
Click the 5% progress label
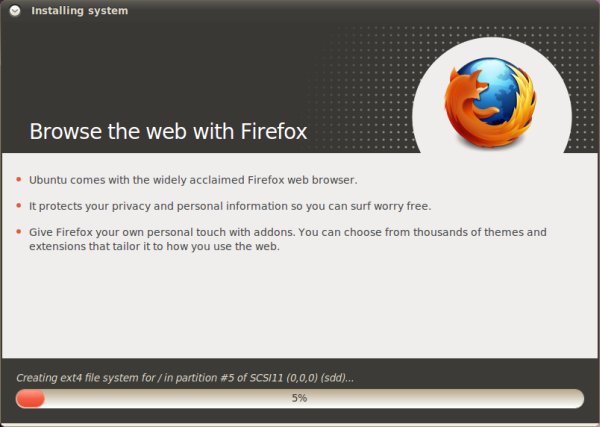pos(299,398)
